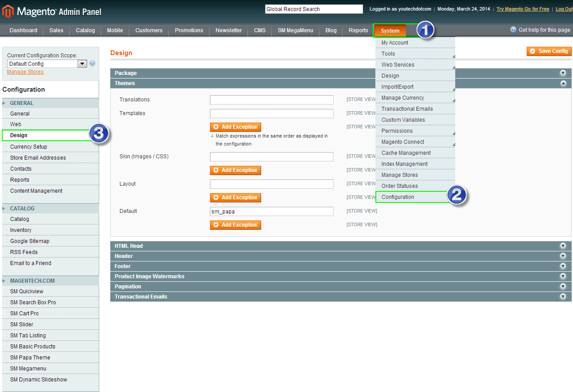573x392 pixels.
Task: Open Currency Setup in sidebar
Action: pos(50,147)
